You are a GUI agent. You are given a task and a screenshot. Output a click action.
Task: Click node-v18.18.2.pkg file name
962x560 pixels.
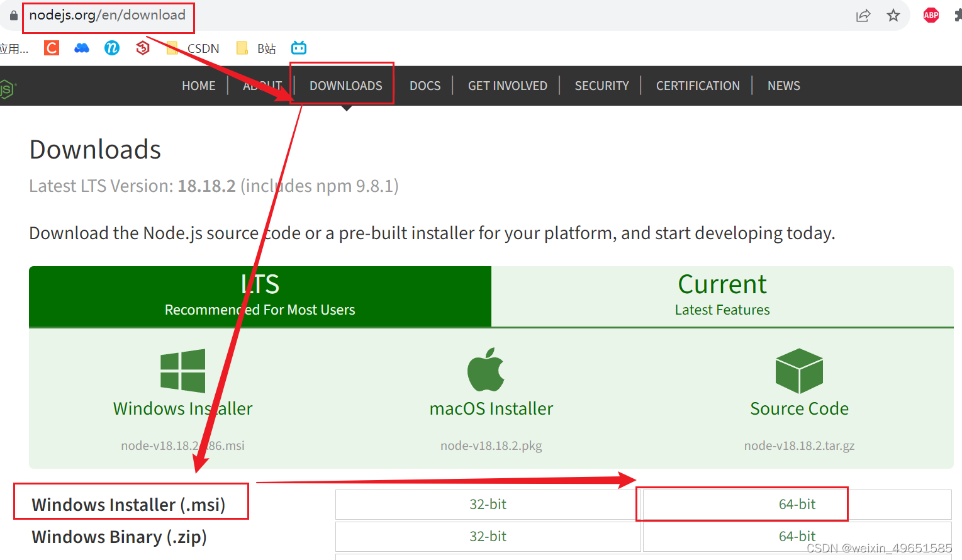(491, 445)
